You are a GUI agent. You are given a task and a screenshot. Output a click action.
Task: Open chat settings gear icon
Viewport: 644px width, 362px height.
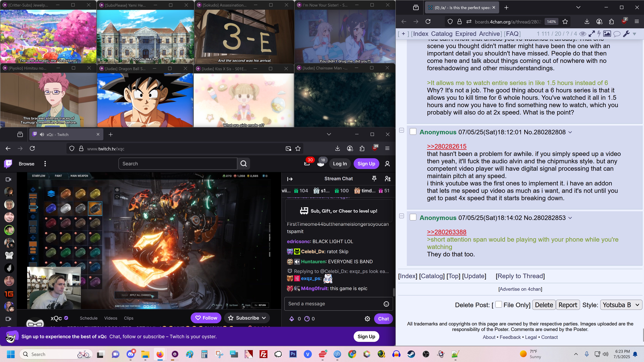[367, 319]
